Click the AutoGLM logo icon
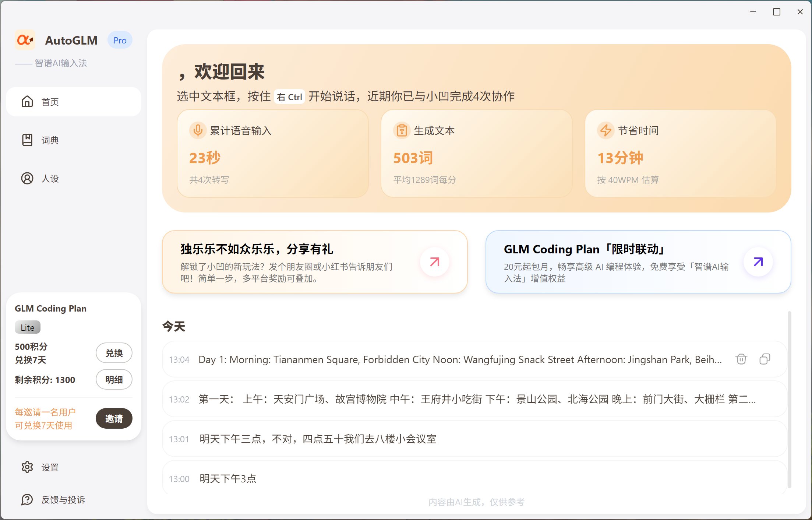Viewport: 812px width, 520px height. [x=25, y=40]
